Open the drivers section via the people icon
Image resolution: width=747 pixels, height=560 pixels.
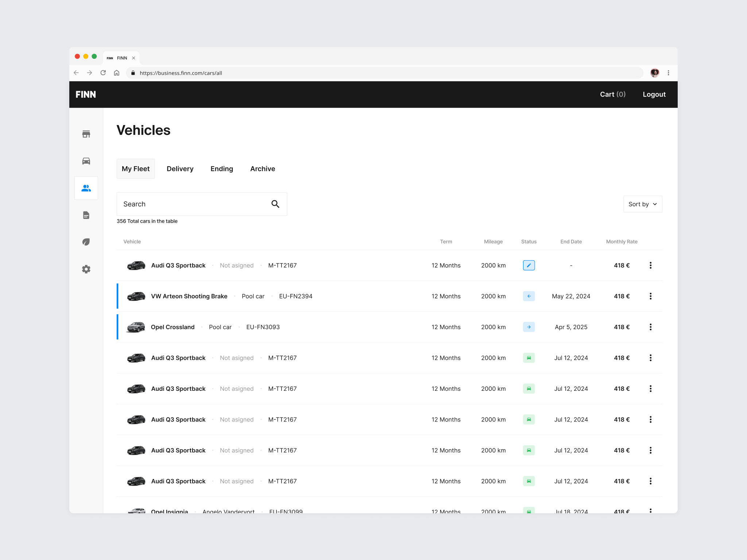click(x=86, y=188)
